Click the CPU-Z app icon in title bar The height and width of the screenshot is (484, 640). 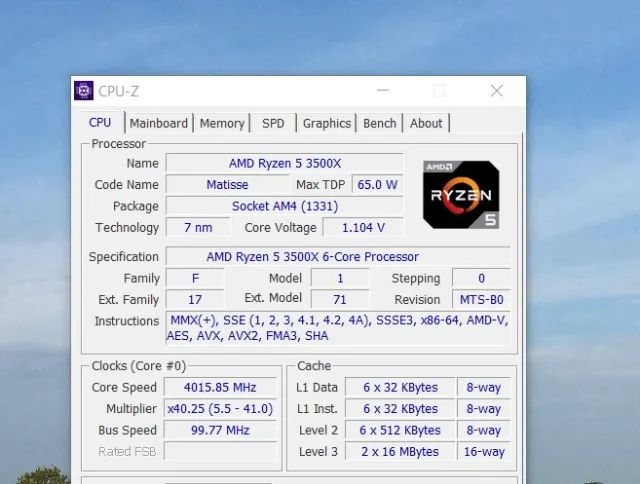tap(84, 91)
